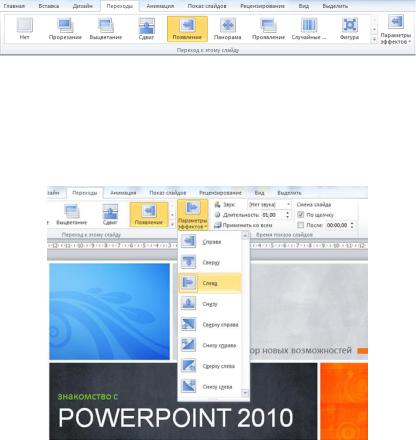416x440 pixels.
Task: Open Рецензирование tab in the upper ribbon
Action: coord(263,6)
